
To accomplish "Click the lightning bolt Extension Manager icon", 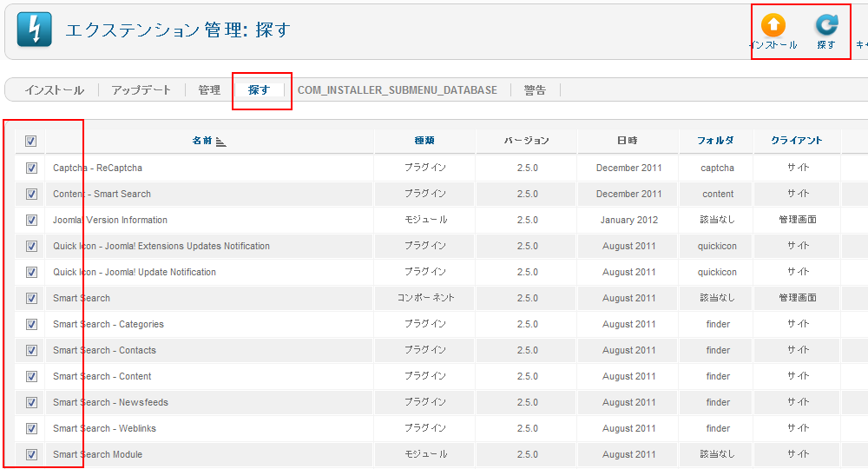I will (x=35, y=30).
